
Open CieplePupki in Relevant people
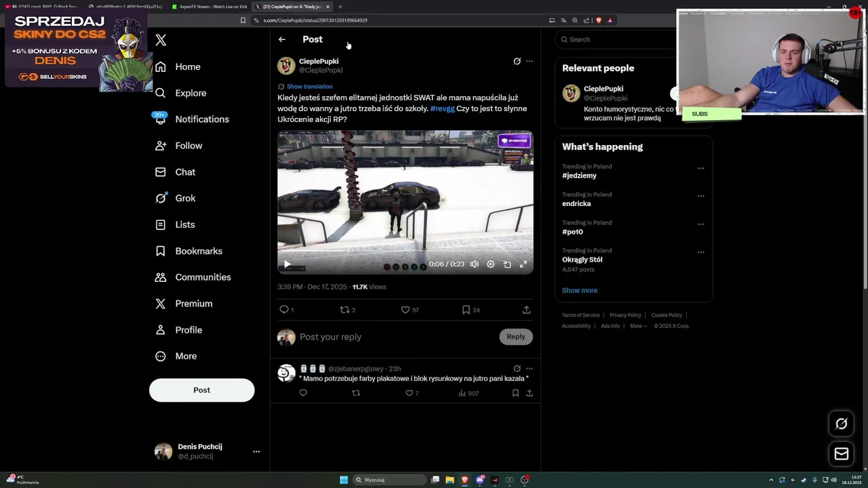(604, 89)
